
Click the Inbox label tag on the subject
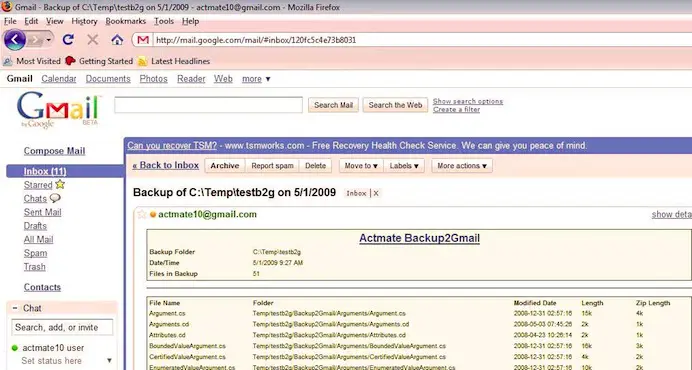(x=357, y=193)
